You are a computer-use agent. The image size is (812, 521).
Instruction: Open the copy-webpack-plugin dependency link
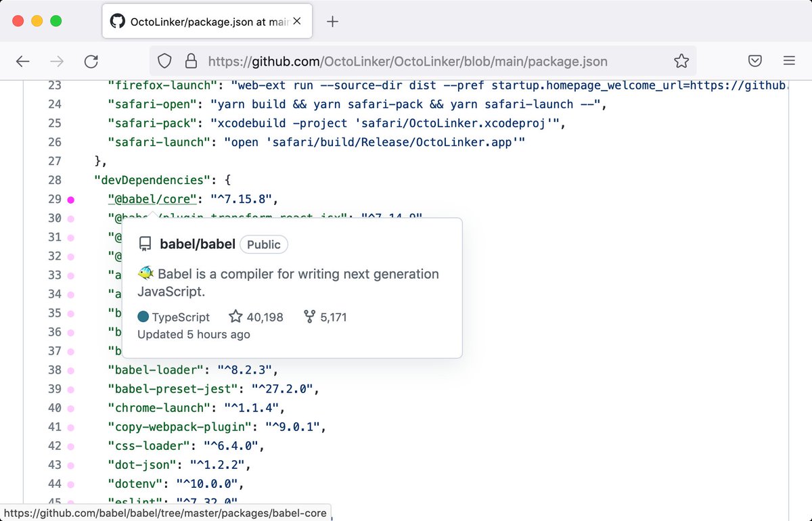179,426
